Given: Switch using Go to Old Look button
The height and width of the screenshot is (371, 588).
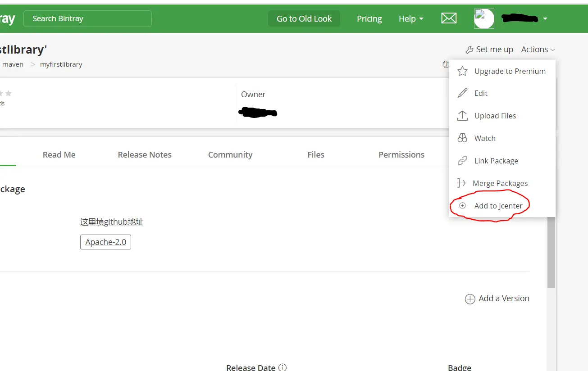Looking at the screenshot, I should pos(304,18).
